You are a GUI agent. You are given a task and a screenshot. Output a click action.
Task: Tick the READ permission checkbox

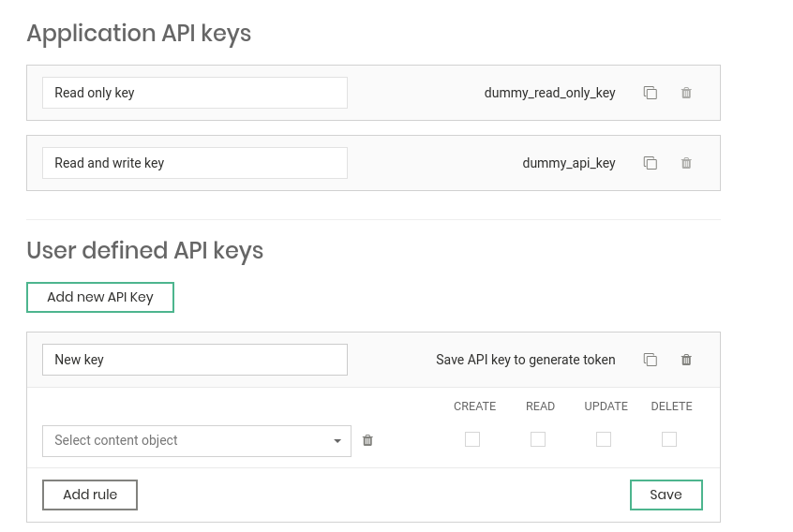tap(538, 439)
